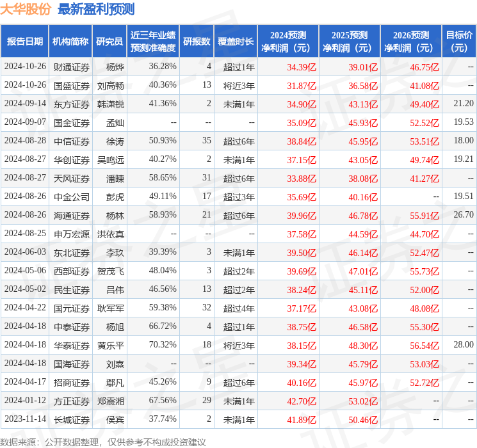Click the 目标价 column header
477x448 pixels.
[458, 42]
